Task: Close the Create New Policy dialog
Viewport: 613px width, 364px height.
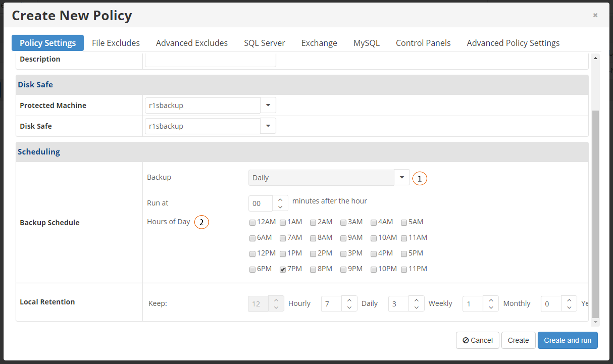Action: pyautogui.click(x=595, y=15)
